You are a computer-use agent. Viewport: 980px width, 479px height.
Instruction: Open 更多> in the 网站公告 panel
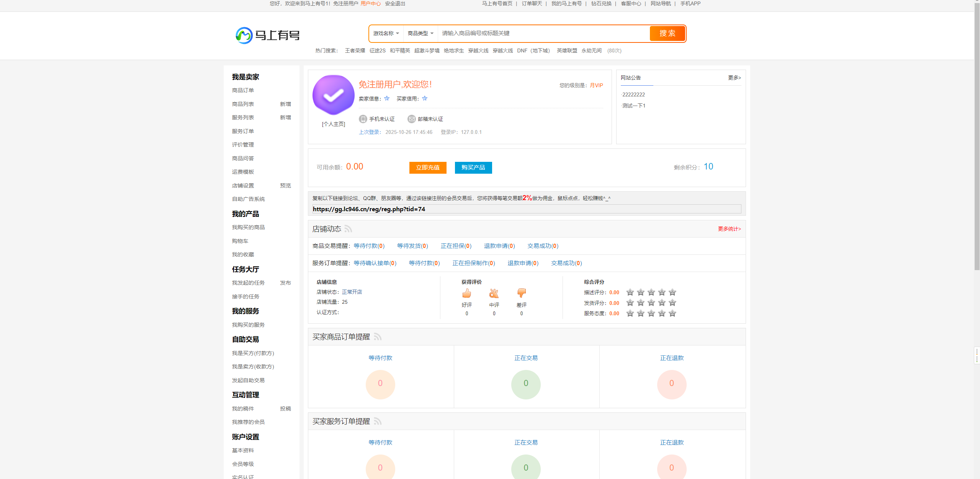click(734, 78)
